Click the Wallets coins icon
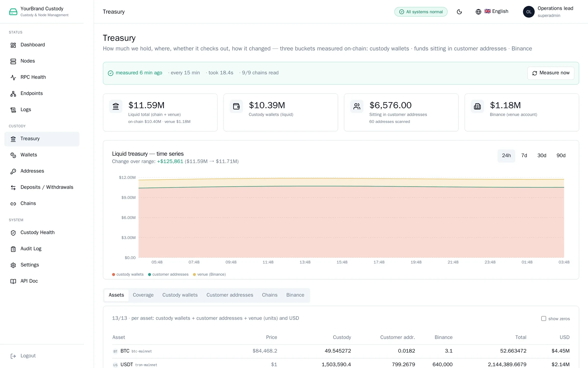This screenshot has width=588, height=368. 13,155
